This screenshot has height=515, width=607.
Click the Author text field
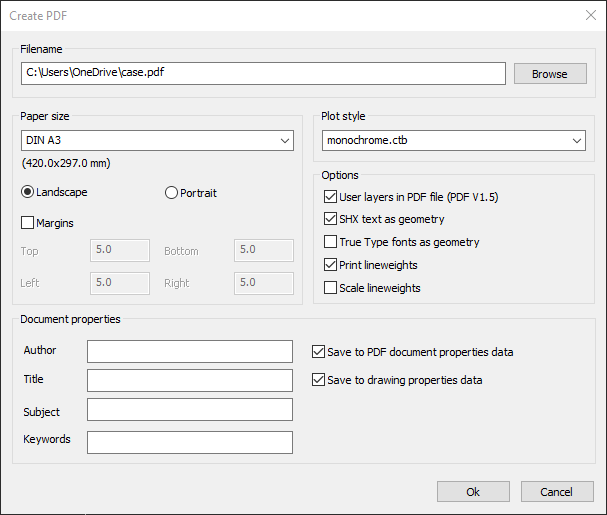[190, 351]
